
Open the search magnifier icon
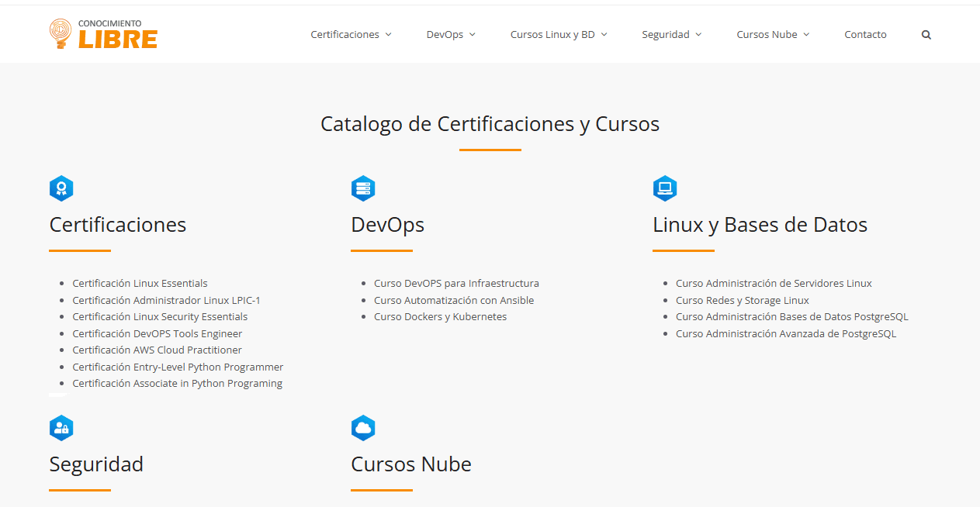[926, 34]
